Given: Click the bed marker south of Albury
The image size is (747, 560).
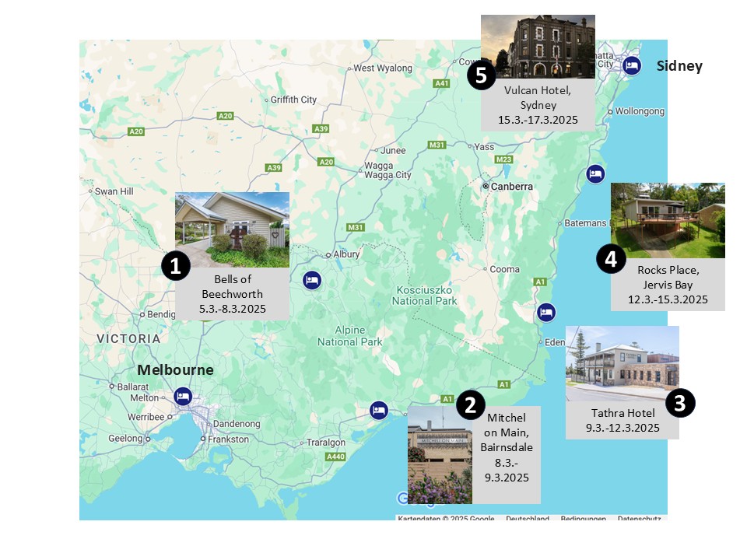Looking at the screenshot, I should (x=311, y=281).
